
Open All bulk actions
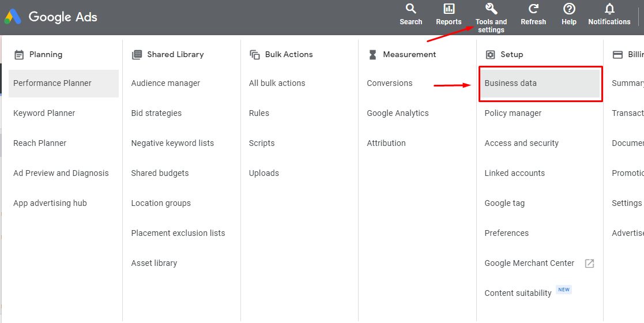tap(277, 83)
